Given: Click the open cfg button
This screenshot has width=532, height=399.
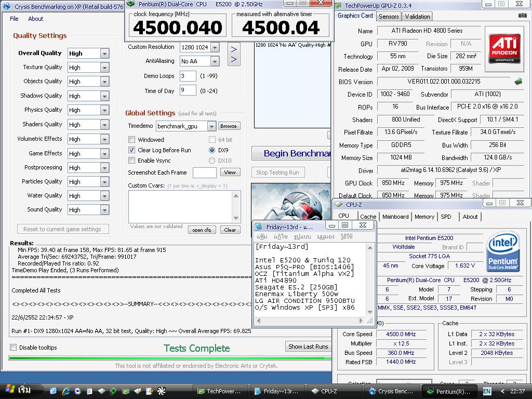Looking at the screenshot, I should [201, 230].
